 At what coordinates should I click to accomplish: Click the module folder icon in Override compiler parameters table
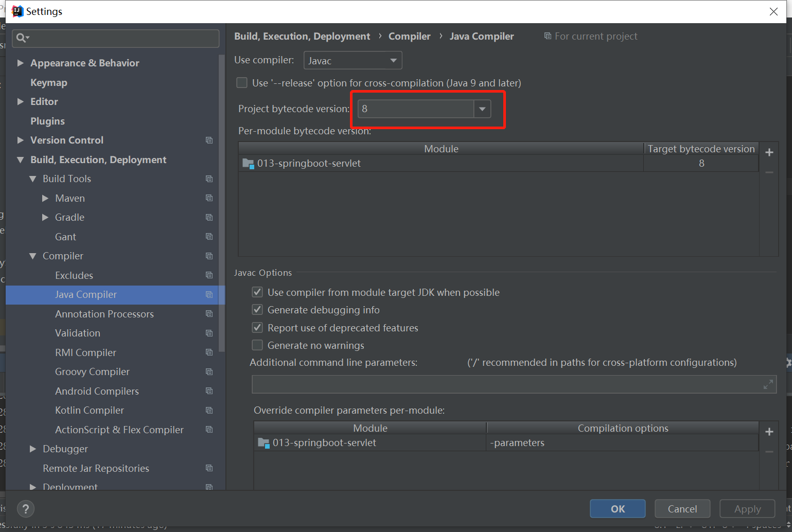point(263,443)
